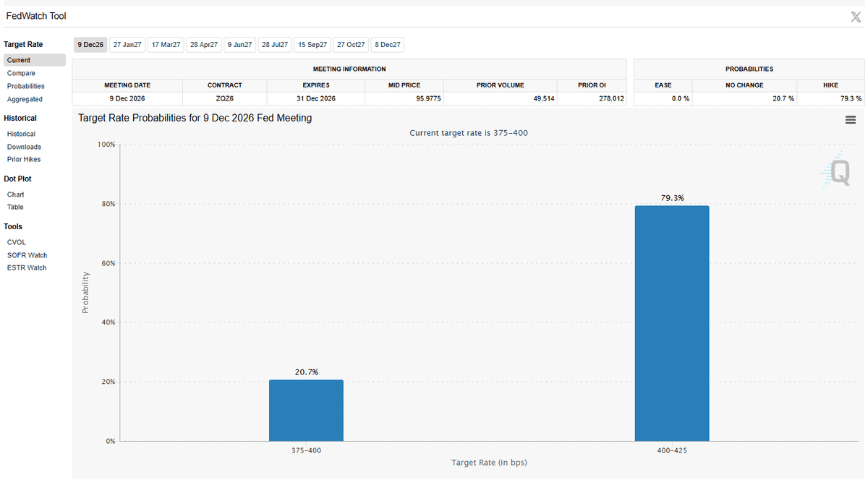
Task: Click the Target Rate (in bps) axis title
Action: pos(489,463)
